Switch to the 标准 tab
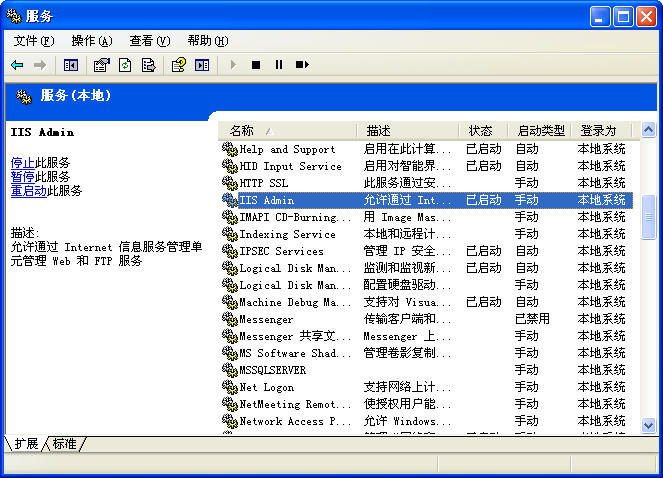Viewport: 663px width, 478px height. (65, 444)
